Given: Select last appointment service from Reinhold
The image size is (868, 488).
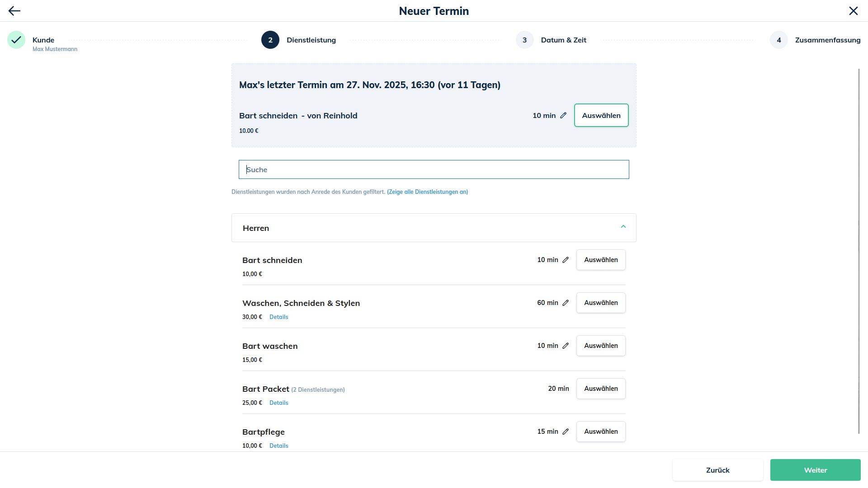Looking at the screenshot, I should 601,115.
